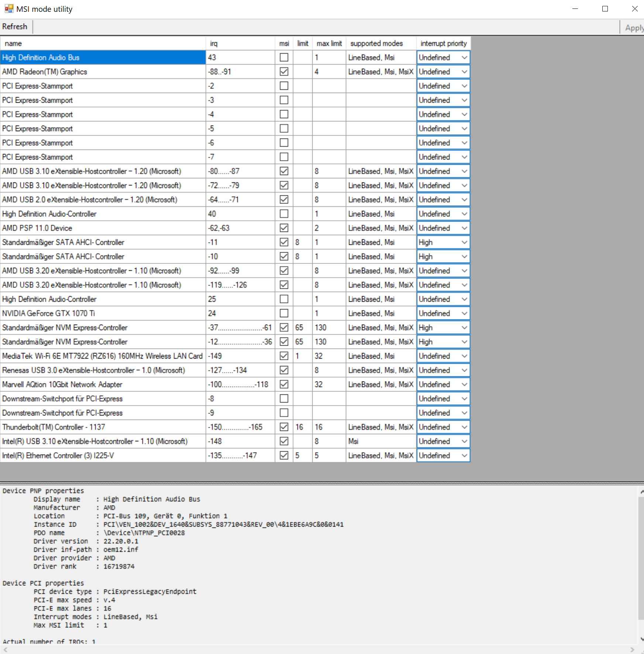Sort by the irq column header
This screenshot has width=644, height=654.
tap(240, 44)
